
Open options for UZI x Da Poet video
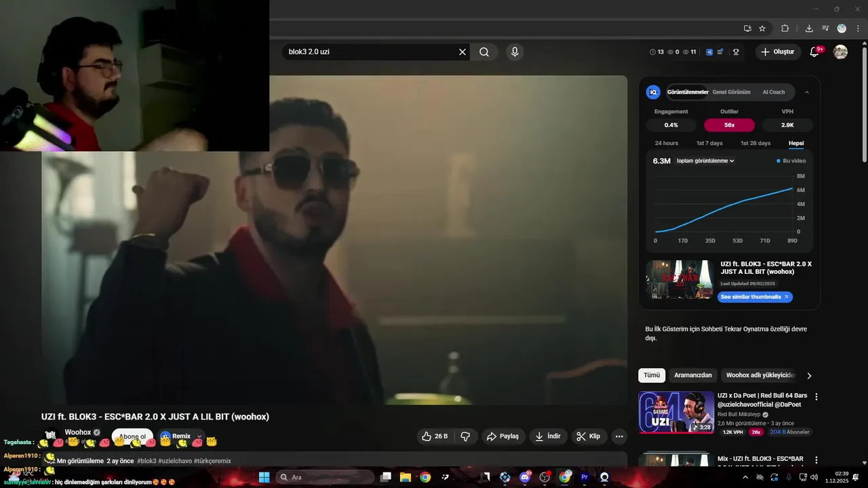point(816,396)
